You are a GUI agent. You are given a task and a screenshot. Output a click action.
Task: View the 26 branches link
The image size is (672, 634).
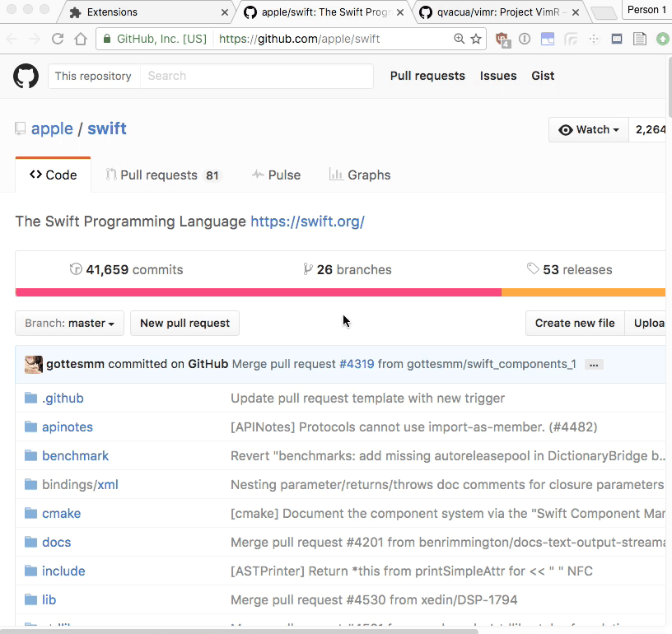coord(348,269)
